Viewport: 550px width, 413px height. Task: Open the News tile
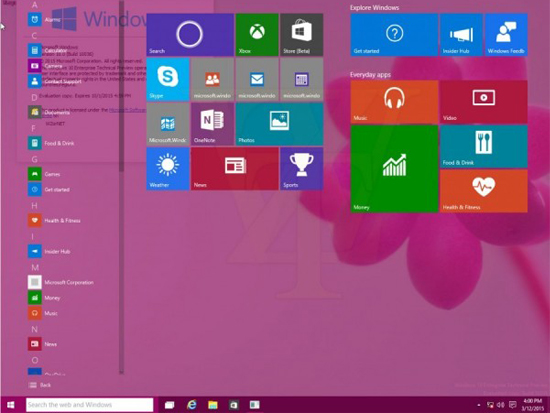click(x=235, y=169)
